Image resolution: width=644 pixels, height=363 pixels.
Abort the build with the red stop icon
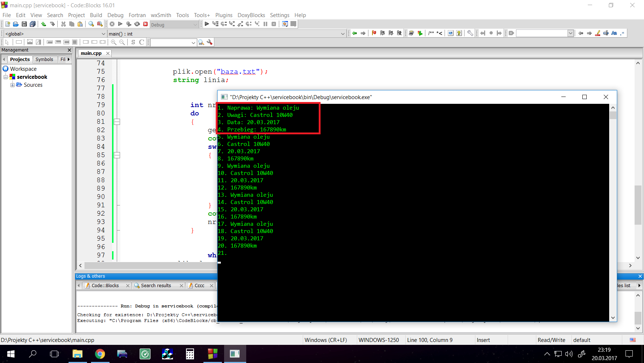coord(145,24)
